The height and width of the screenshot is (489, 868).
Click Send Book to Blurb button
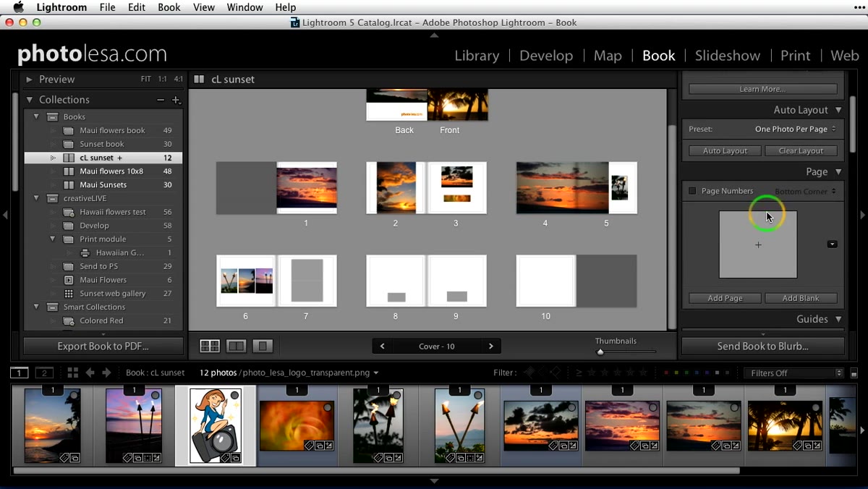(763, 346)
